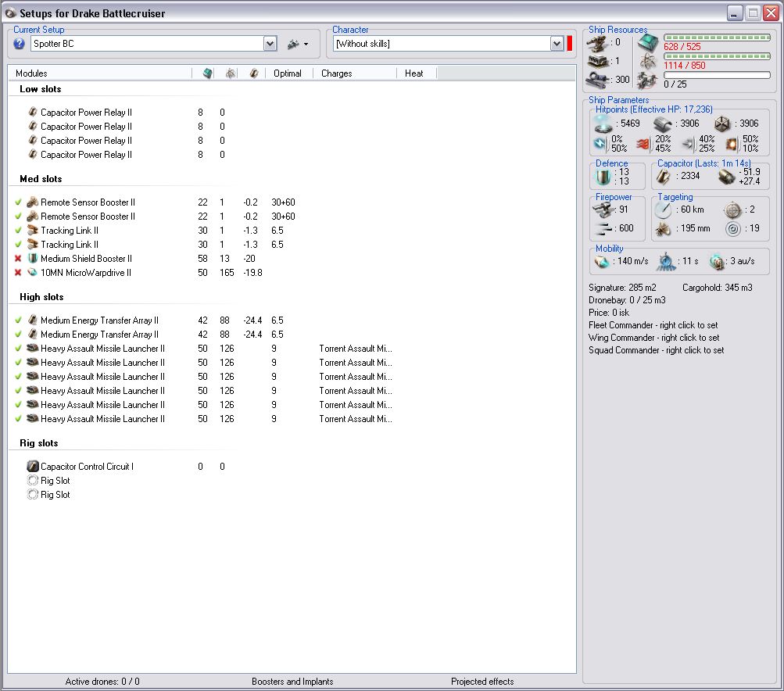Image resolution: width=784 pixels, height=691 pixels.
Task: Click the max velocity icon showing 140 m/s
Action: click(x=602, y=262)
